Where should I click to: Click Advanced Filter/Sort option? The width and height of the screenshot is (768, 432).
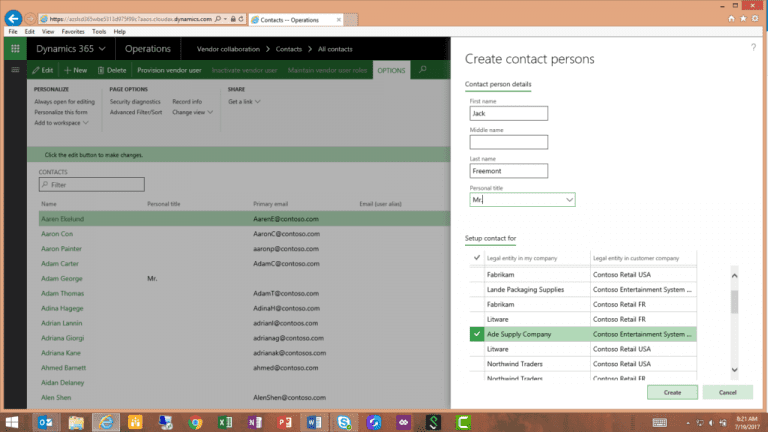tap(136, 112)
